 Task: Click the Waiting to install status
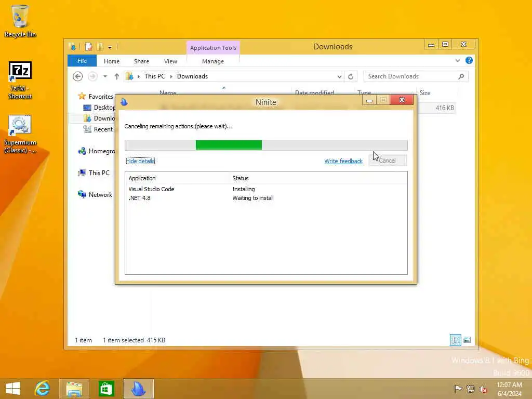(x=253, y=198)
